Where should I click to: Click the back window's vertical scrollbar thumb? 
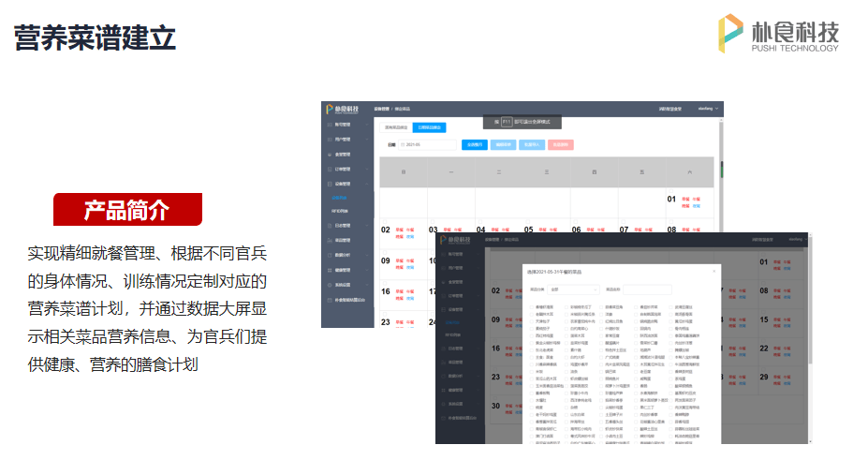click(x=720, y=169)
